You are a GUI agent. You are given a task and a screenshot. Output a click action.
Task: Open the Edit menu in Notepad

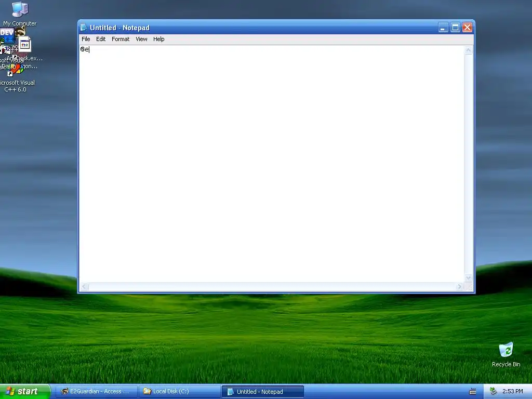click(x=101, y=39)
